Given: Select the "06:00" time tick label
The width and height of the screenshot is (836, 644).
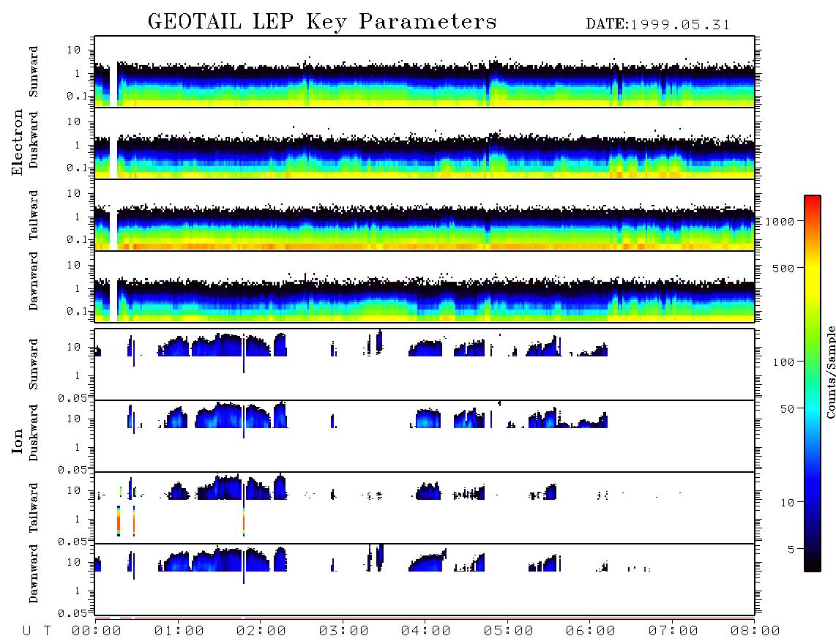Looking at the screenshot, I should pyautogui.click(x=591, y=631).
